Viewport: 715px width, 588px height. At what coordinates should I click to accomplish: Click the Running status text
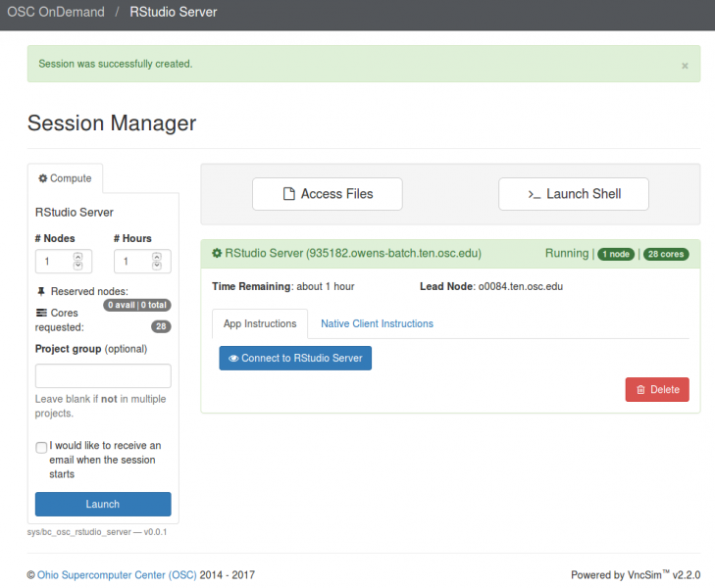point(567,253)
